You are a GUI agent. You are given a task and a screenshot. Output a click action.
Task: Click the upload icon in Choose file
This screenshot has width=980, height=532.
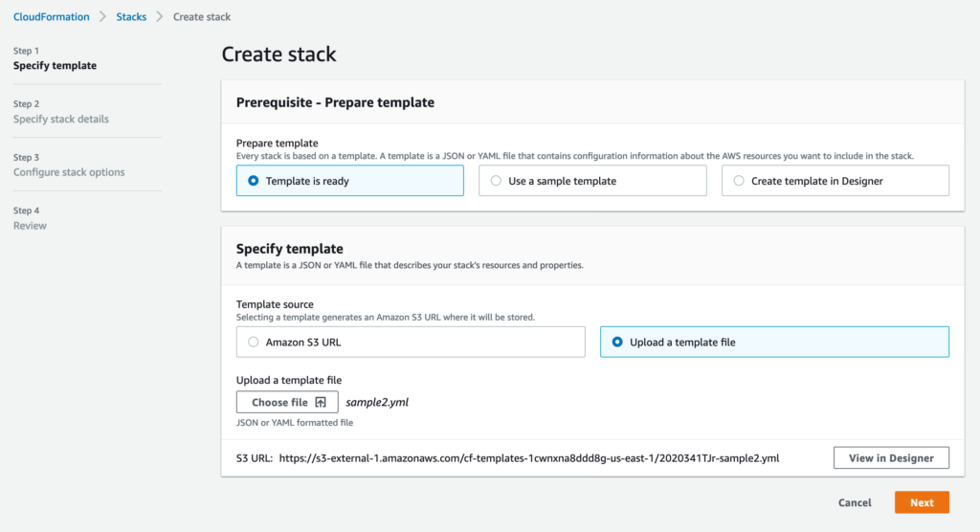(x=321, y=403)
